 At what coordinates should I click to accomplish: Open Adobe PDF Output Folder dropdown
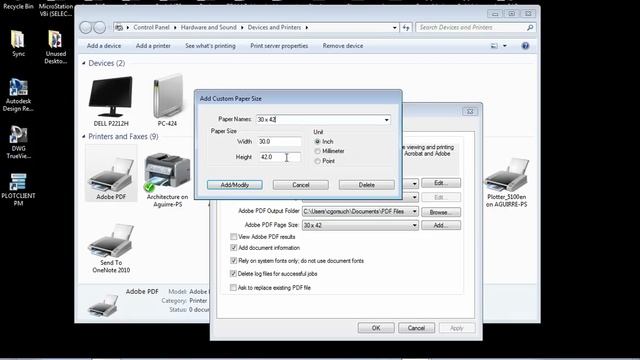(x=414, y=211)
